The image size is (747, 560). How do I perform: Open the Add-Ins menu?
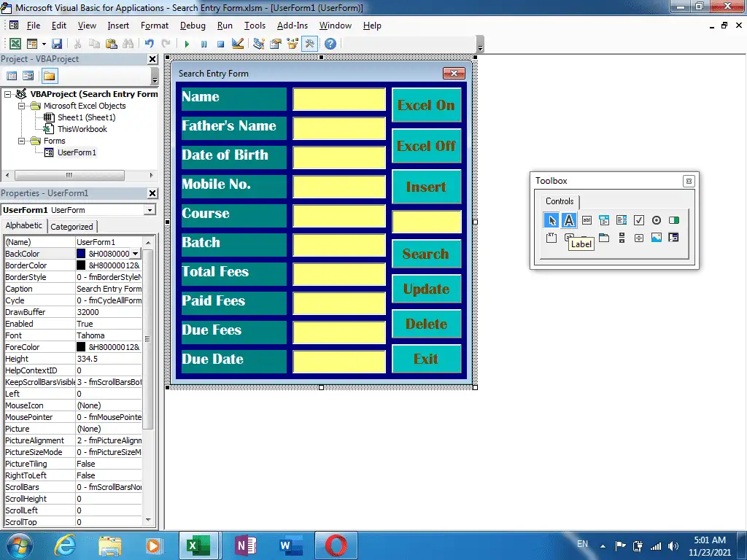(x=293, y=26)
